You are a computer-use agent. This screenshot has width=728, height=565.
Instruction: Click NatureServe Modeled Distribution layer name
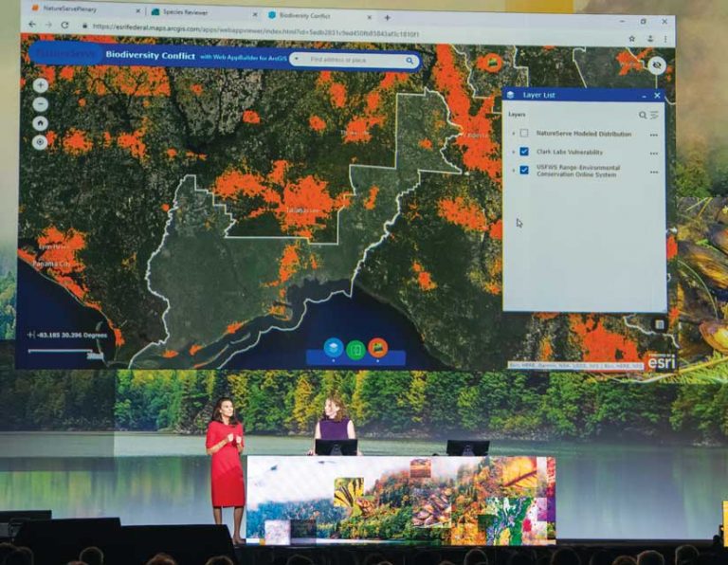pyautogui.click(x=584, y=134)
